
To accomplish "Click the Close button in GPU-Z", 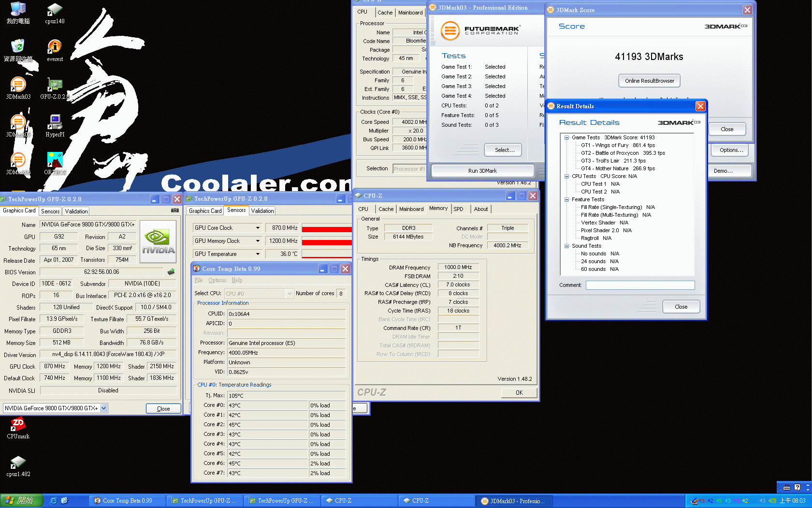I will click(x=163, y=409).
